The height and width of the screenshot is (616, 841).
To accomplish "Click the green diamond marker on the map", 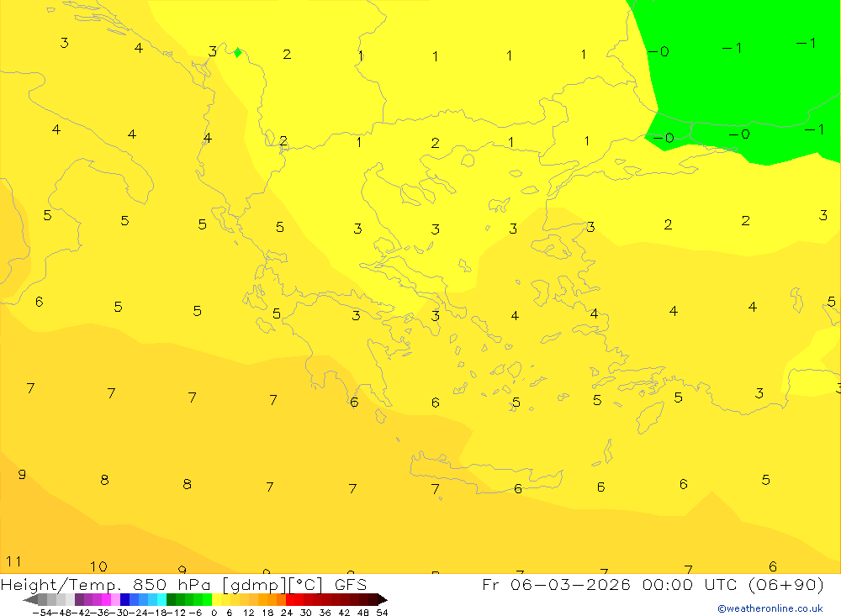I will coord(238,52).
